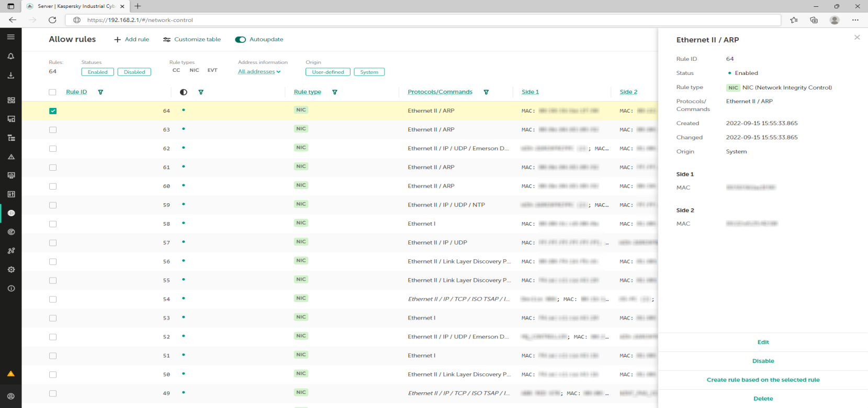Viewport: 868px width, 408px height.
Task: Click the info icon in sidebar
Action: click(x=11, y=289)
